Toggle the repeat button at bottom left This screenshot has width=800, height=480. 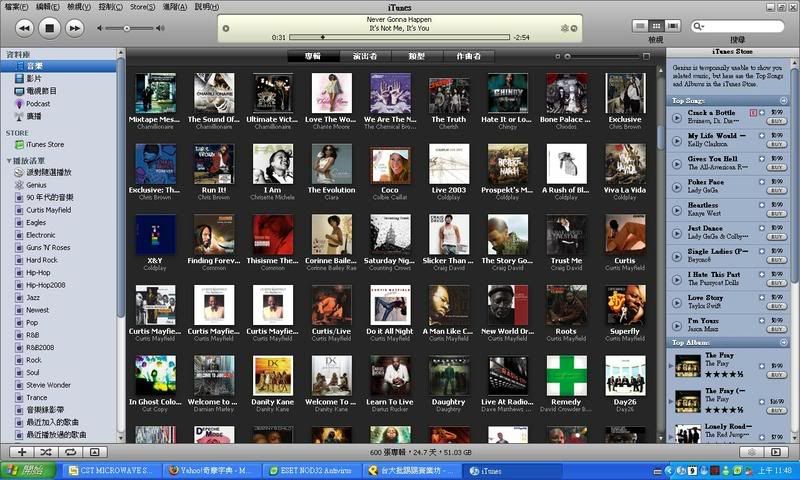[70, 453]
